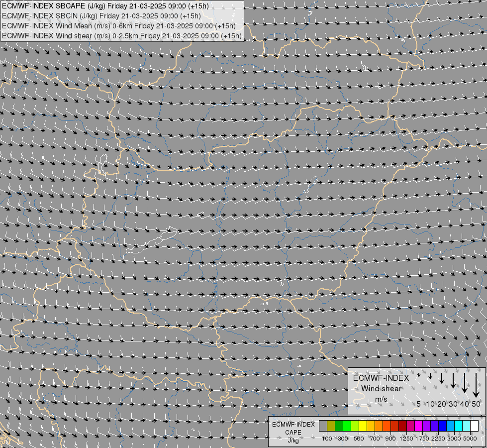Pick the pure blue CAPE swatch
The image size is (487, 448).
(443, 426)
